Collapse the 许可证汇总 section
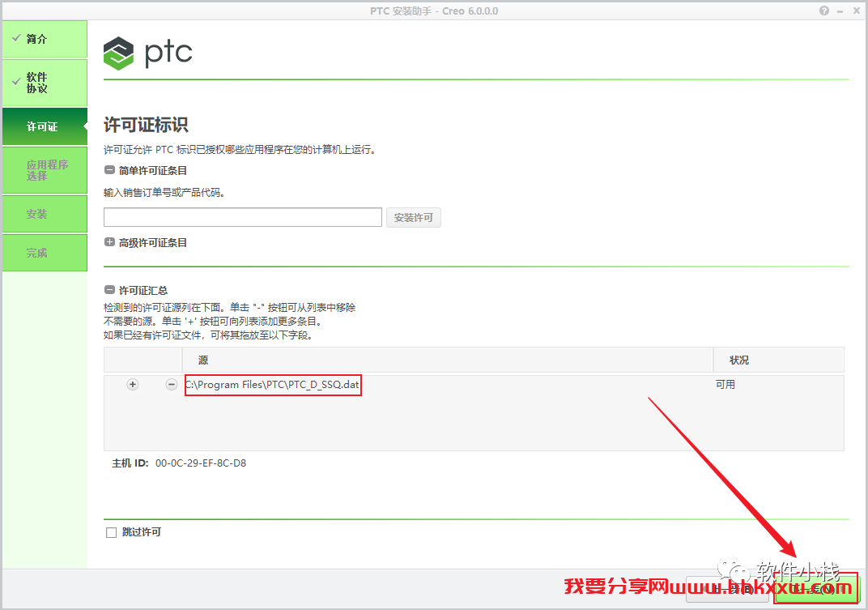 109,290
